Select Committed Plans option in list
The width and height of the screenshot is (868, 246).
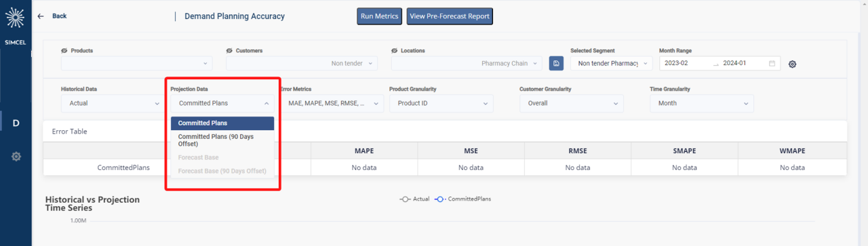pyautogui.click(x=222, y=123)
